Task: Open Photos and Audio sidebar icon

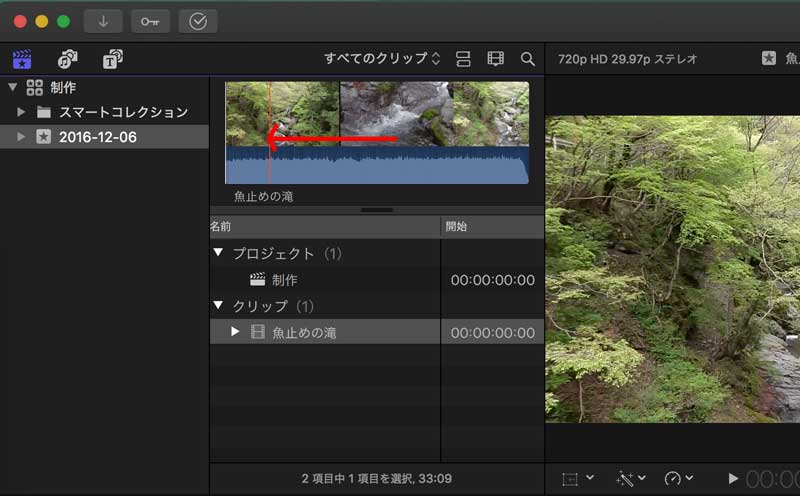Action: [x=67, y=59]
